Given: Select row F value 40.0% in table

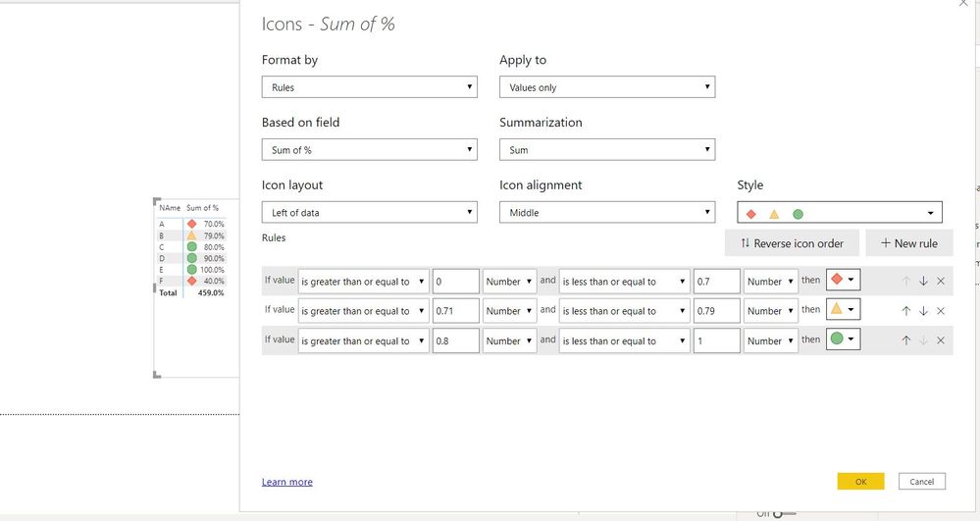Looking at the screenshot, I should 214,281.
